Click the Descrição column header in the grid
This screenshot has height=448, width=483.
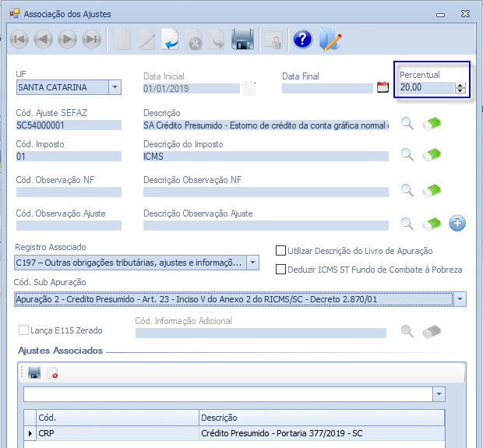point(321,418)
